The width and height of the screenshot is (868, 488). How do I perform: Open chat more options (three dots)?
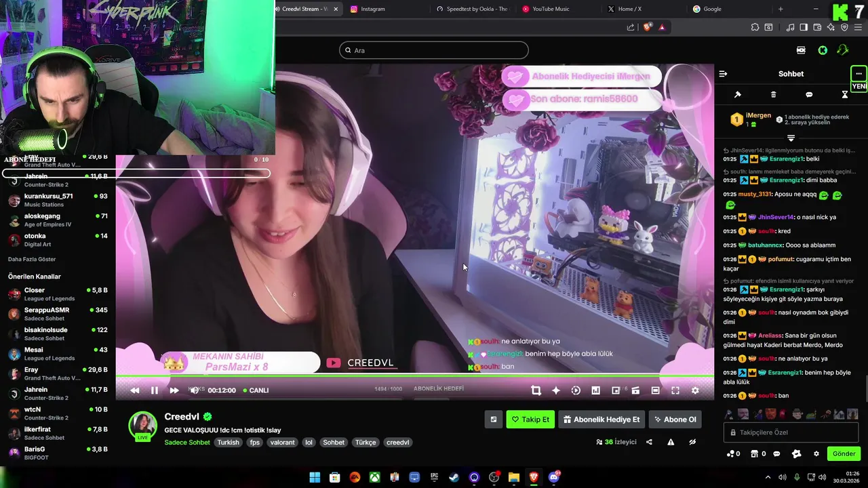pos(859,74)
